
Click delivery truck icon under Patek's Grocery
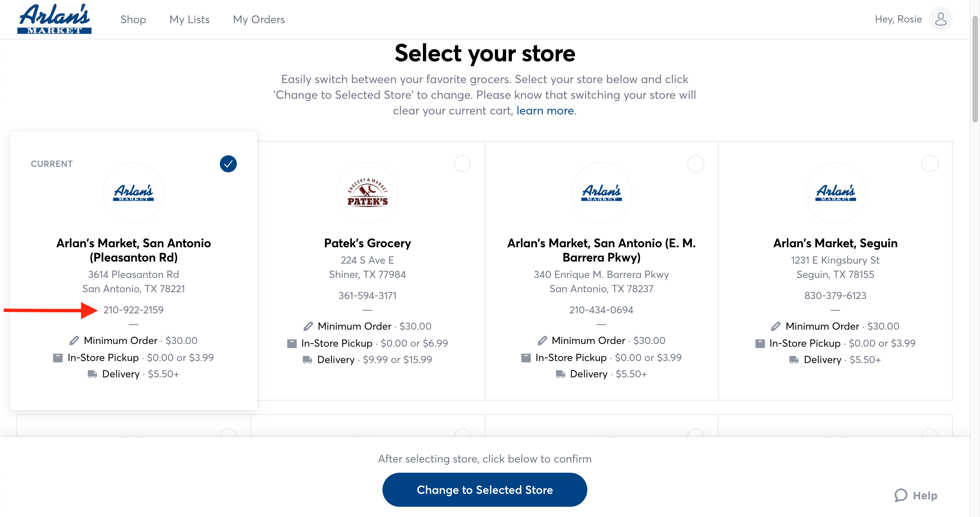pyautogui.click(x=307, y=360)
